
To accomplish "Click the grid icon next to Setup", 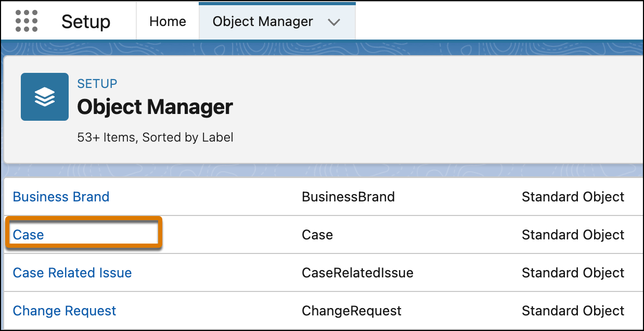I will (x=26, y=21).
